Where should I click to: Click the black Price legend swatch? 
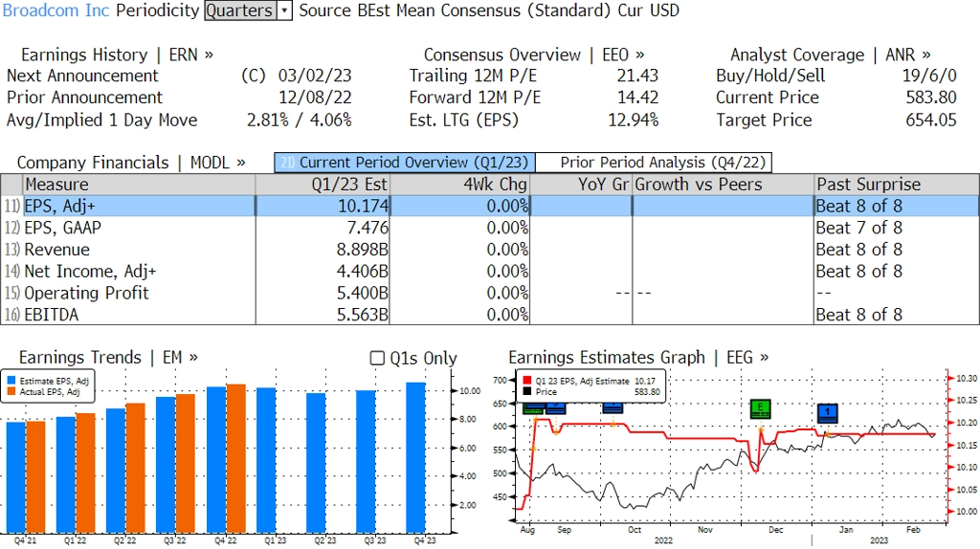click(x=527, y=391)
